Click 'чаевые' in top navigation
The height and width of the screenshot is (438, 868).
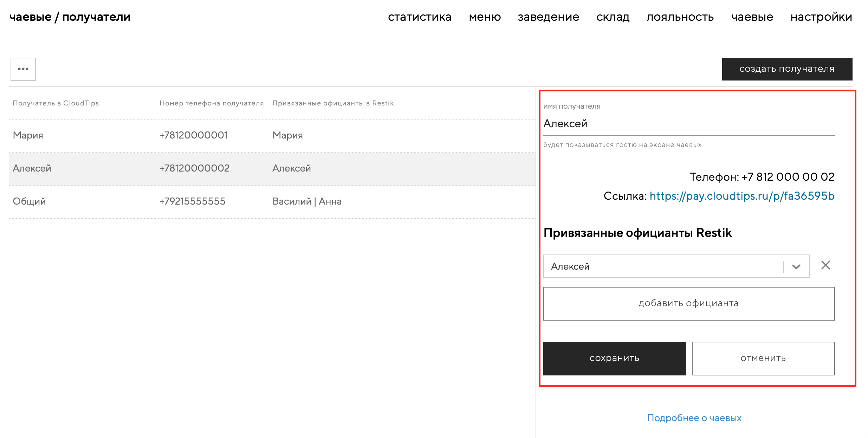(752, 17)
